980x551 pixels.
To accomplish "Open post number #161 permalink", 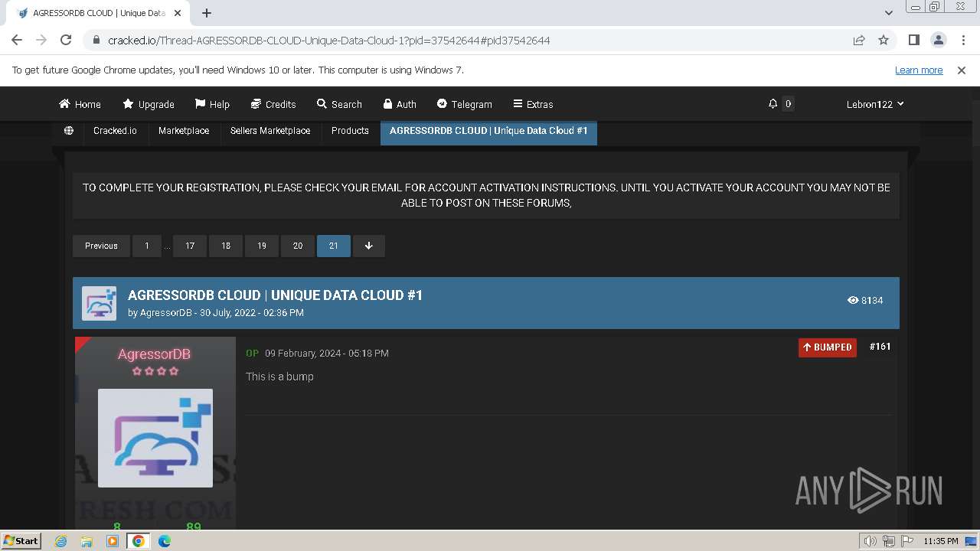I will tap(880, 347).
